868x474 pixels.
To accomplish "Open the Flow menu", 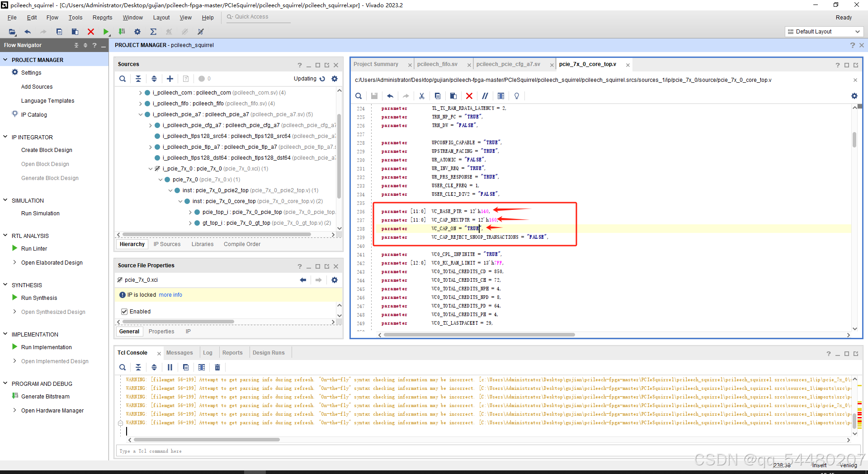I will pyautogui.click(x=52, y=18).
